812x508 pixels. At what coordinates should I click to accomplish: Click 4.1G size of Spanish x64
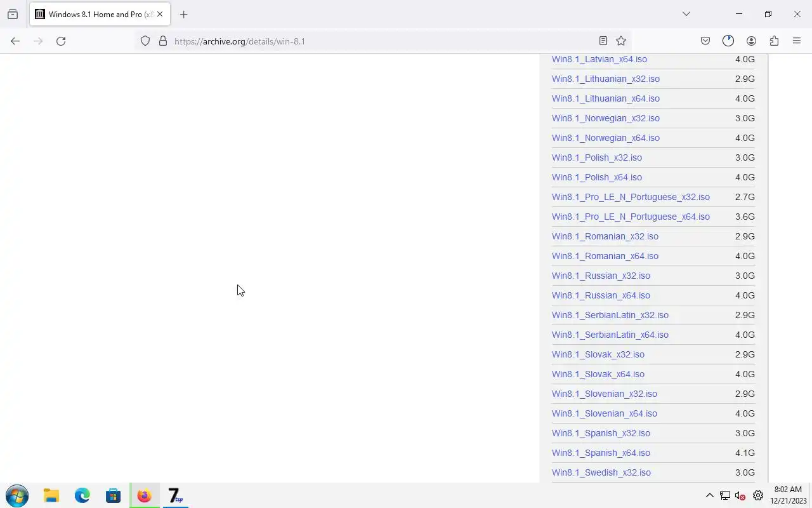(745, 453)
